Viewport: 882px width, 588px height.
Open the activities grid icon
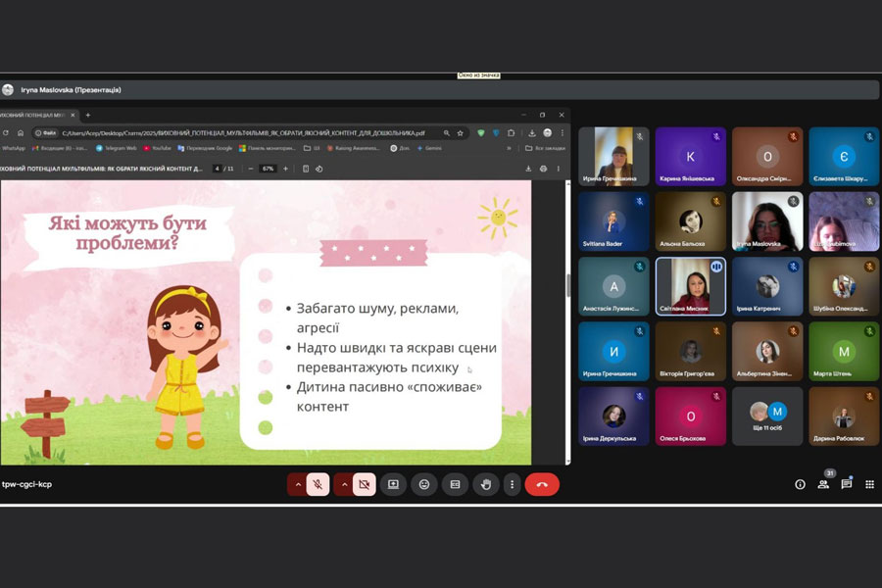(x=869, y=484)
